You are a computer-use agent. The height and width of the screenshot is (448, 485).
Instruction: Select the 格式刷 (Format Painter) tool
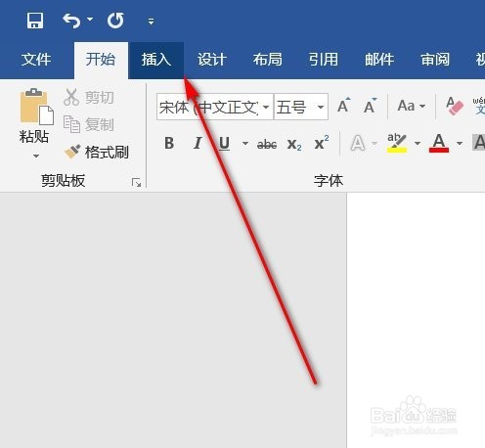point(97,152)
